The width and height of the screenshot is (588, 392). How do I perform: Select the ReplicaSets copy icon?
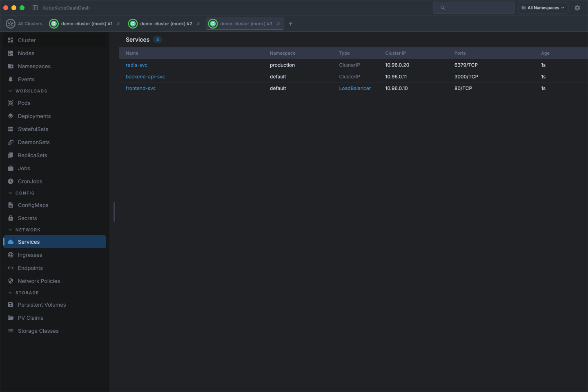click(x=11, y=155)
